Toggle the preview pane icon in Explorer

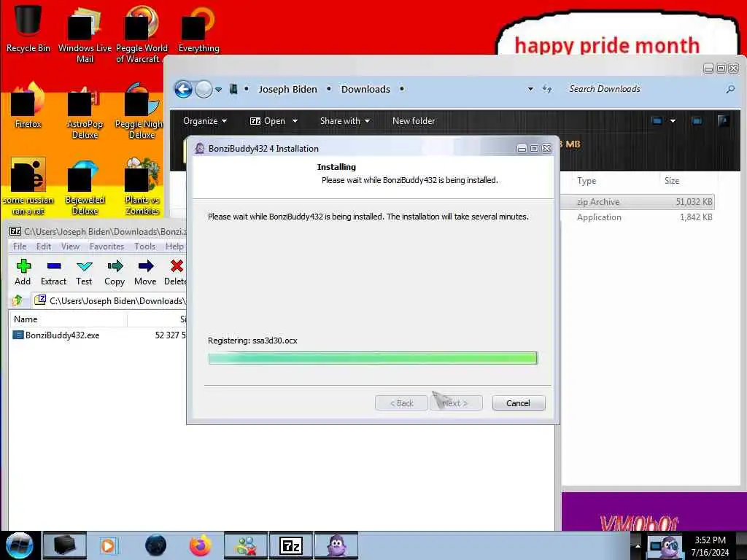[697, 121]
